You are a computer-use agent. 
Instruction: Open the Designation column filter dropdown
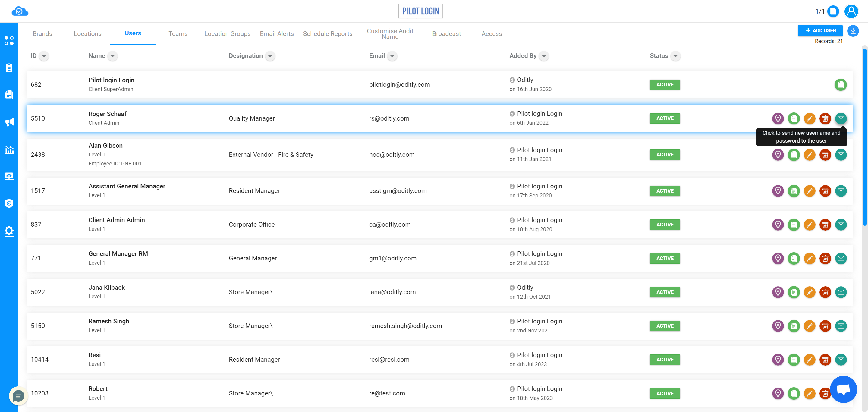[270, 56]
